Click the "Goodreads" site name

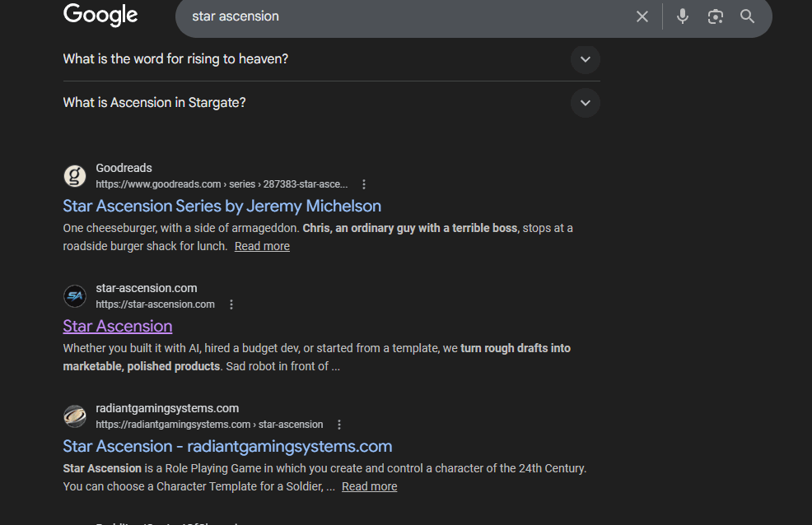point(124,168)
